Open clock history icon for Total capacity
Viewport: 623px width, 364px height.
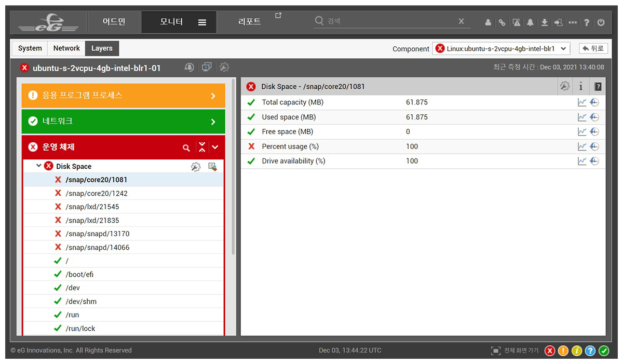594,102
